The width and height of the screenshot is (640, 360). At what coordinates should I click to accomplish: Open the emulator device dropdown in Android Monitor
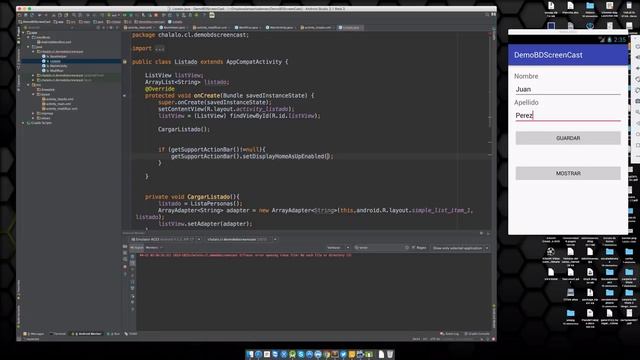[x=165, y=240]
